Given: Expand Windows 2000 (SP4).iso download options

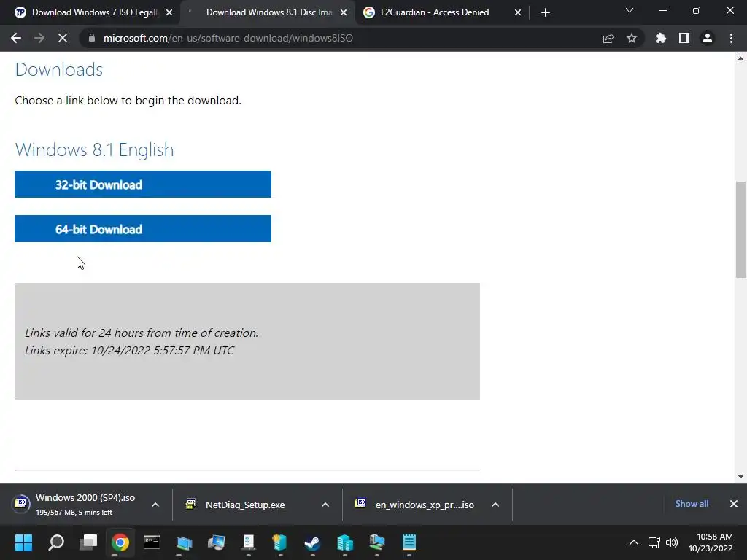Looking at the screenshot, I should [x=155, y=505].
